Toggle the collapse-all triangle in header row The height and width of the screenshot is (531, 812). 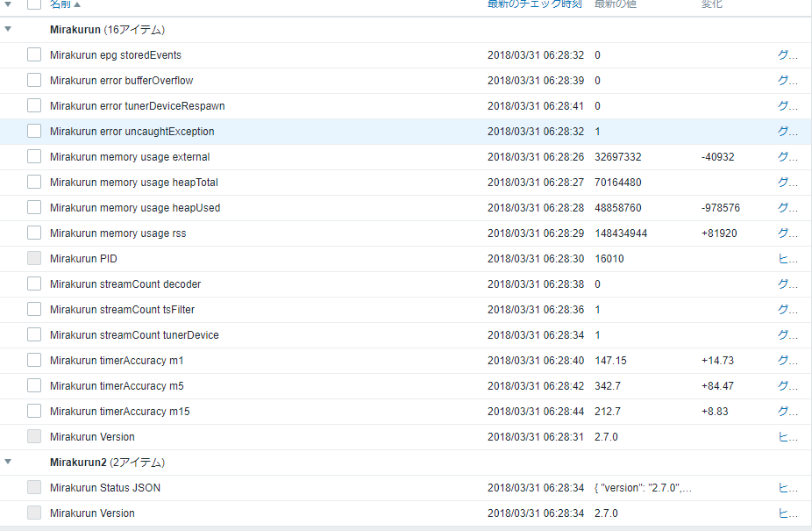[8, 4]
